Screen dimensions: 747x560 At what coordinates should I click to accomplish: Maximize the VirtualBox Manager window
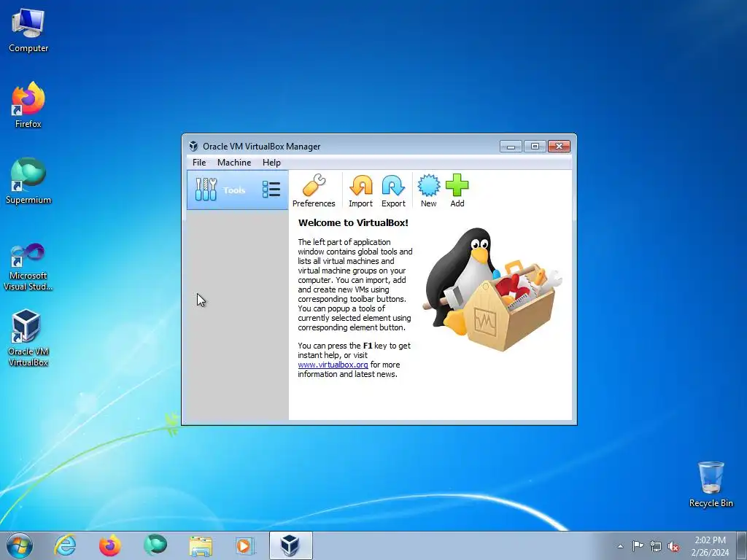(x=535, y=146)
